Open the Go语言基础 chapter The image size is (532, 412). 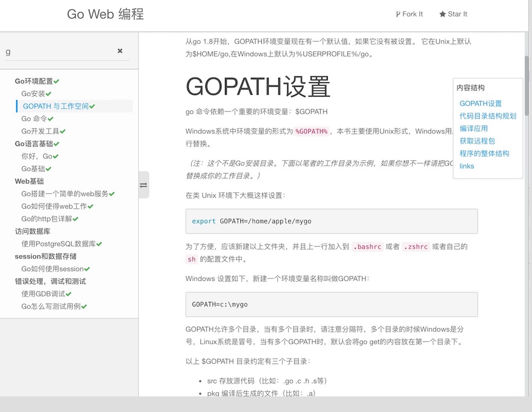point(34,144)
